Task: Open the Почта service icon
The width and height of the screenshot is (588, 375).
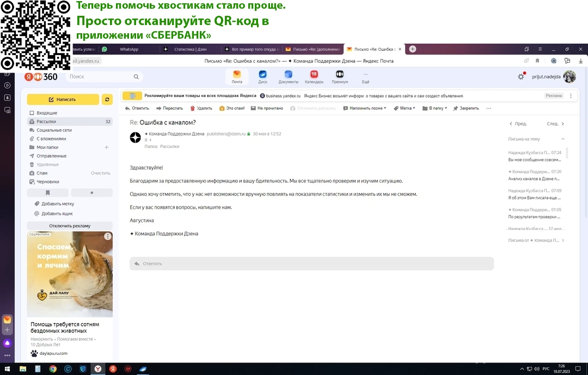Action: [x=237, y=76]
